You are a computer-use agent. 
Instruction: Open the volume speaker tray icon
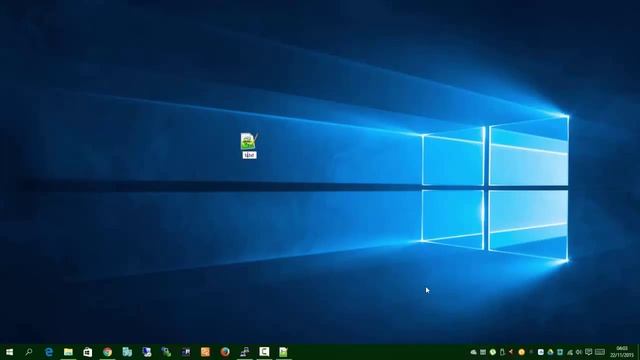click(x=579, y=352)
